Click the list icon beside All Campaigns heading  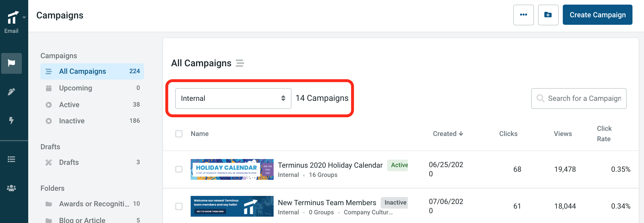[x=240, y=63]
